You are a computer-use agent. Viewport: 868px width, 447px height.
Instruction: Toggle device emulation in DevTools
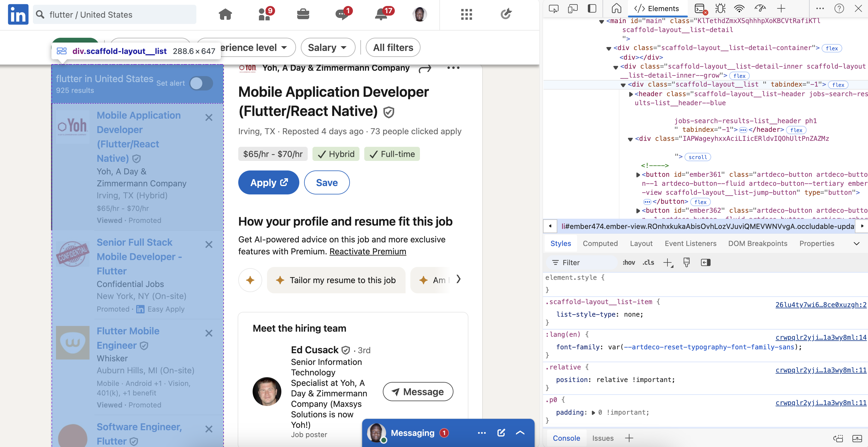(573, 8)
